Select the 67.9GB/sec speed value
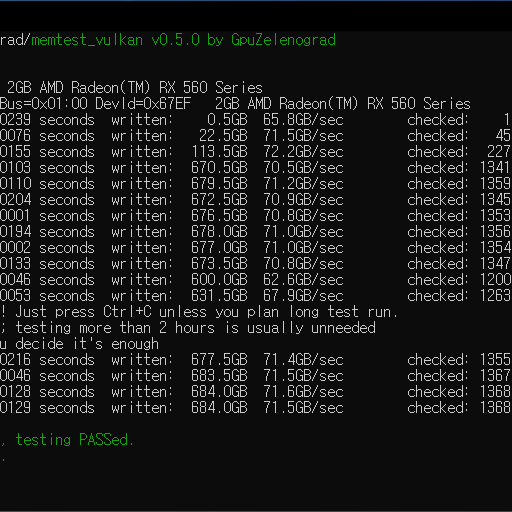 coord(303,296)
